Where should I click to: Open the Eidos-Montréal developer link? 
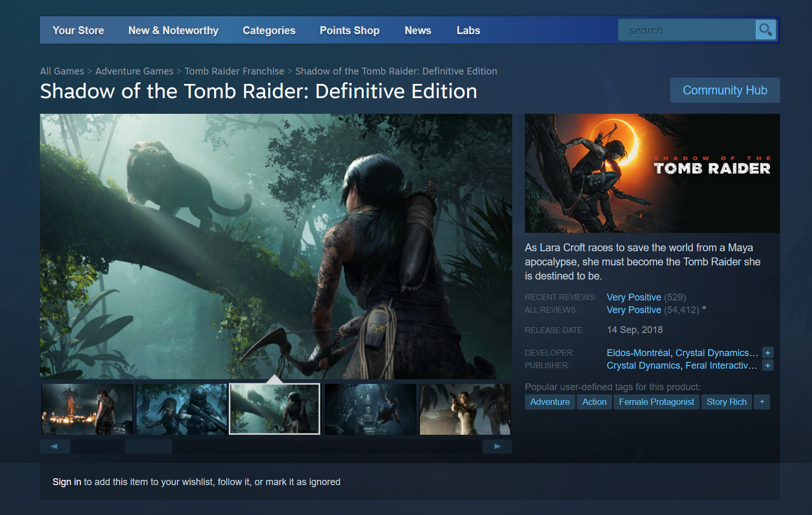(638, 353)
